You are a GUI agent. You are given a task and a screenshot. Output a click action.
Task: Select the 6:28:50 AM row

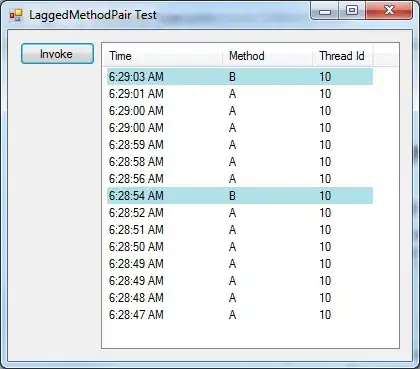tap(240, 247)
